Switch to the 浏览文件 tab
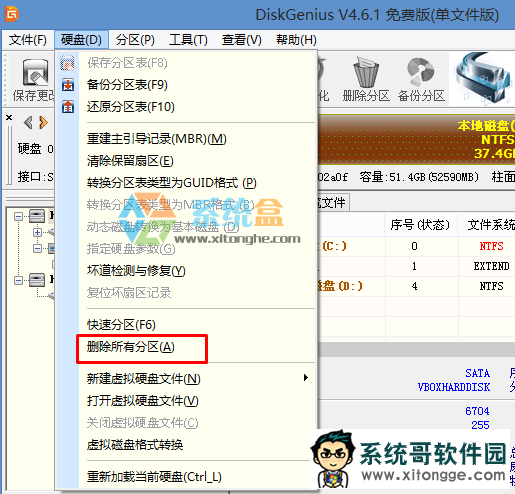This screenshot has width=515, height=494. 333,202
